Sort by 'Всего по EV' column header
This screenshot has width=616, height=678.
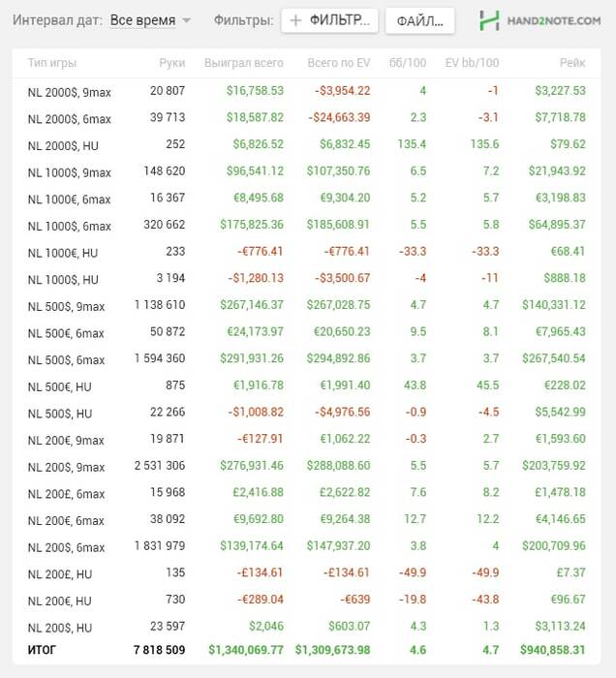pyautogui.click(x=338, y=63)
